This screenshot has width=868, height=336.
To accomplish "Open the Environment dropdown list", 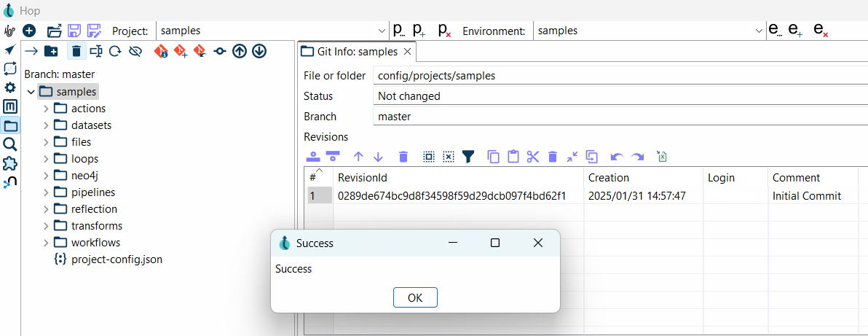I will (759, 31).
